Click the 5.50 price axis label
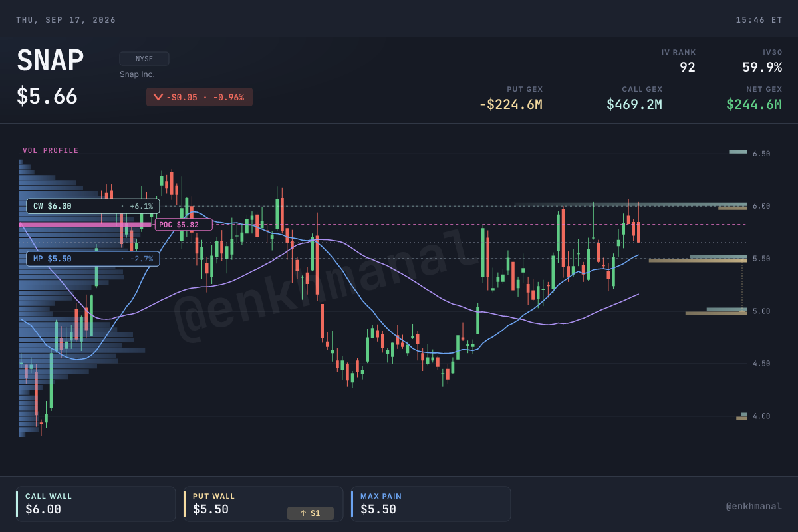This screenshot has width=798, height=532. (x=761, y=259)
